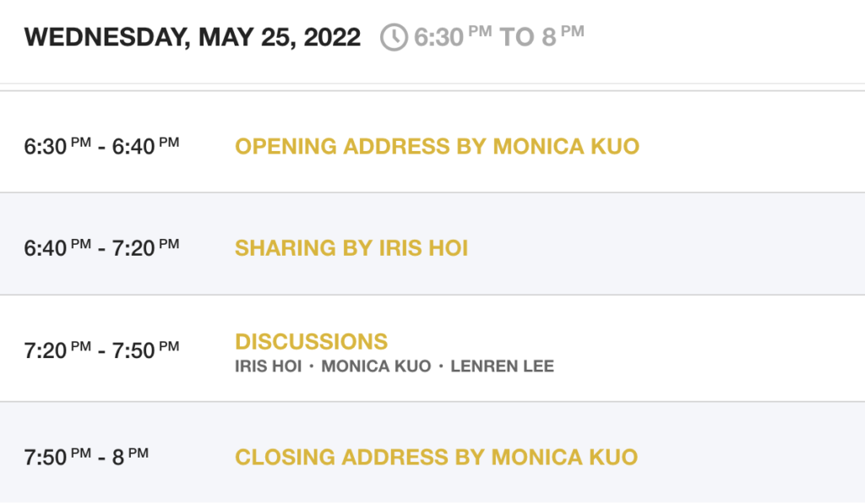Image resolution: width=865 pixels, height=504 pixels.
Task: Click the word TO in header time range
Action: click(x=516, y=37)
